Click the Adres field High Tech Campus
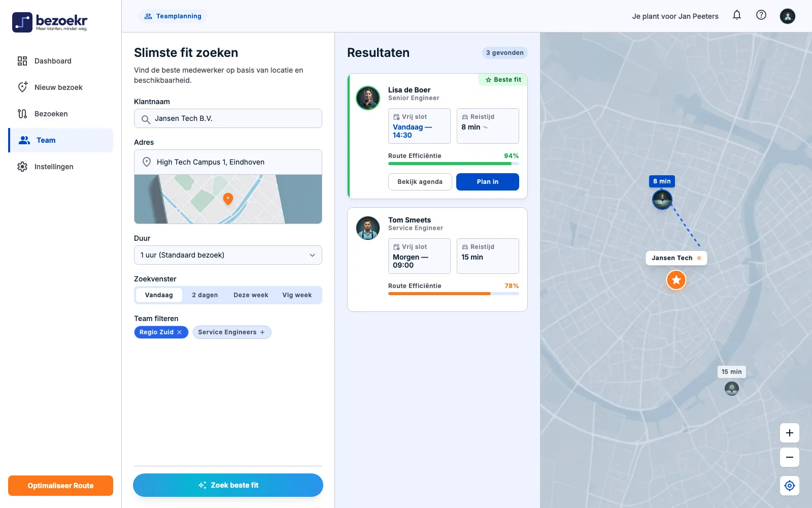The width and height of the screenshot is (812, 508). point(228,162)
